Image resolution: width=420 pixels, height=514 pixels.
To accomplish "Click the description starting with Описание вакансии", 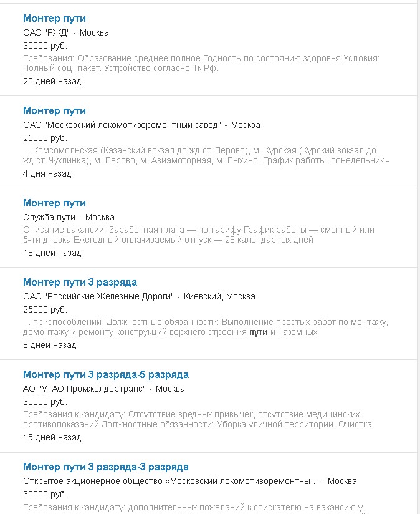I will (199, 235).
